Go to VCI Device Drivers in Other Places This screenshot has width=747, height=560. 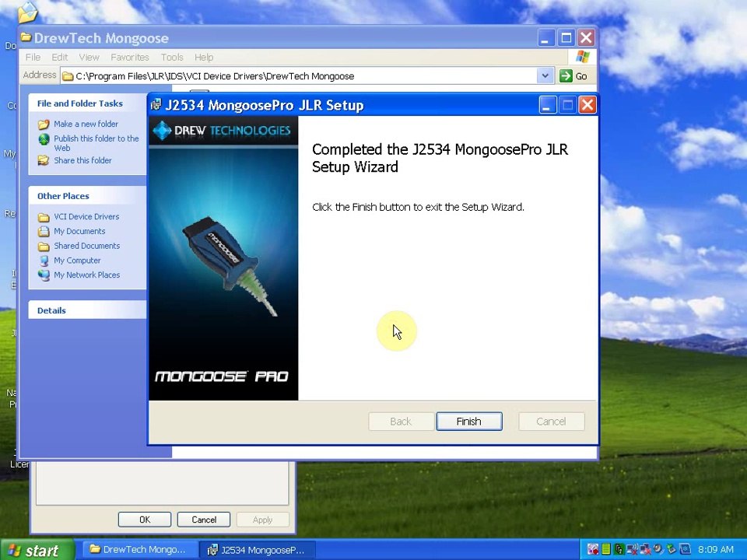(x=86, y=217)
